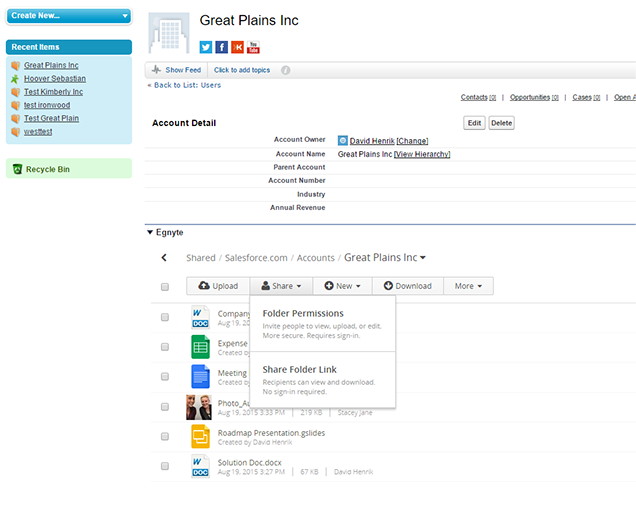
Task: Expand the More dropdown in toolbar
Action: click(x=468, y=286)
